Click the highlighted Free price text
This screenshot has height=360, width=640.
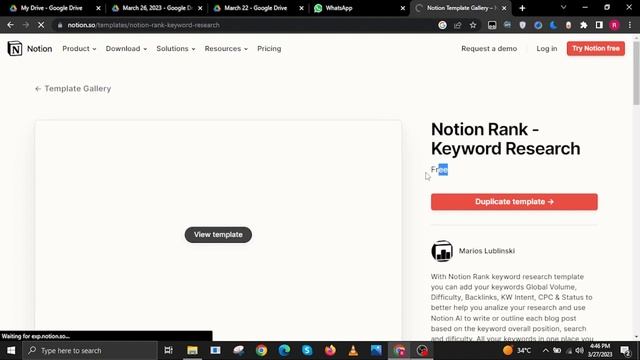point(440,169)
